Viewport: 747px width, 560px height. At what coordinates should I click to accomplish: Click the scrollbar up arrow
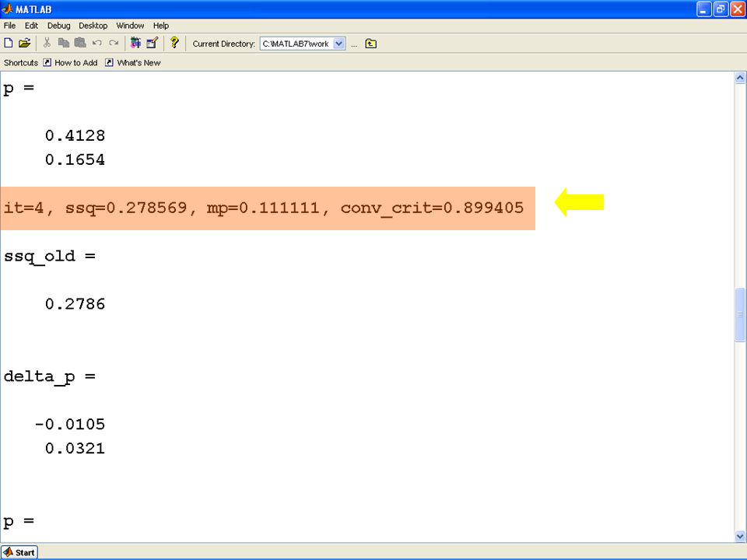740,78
